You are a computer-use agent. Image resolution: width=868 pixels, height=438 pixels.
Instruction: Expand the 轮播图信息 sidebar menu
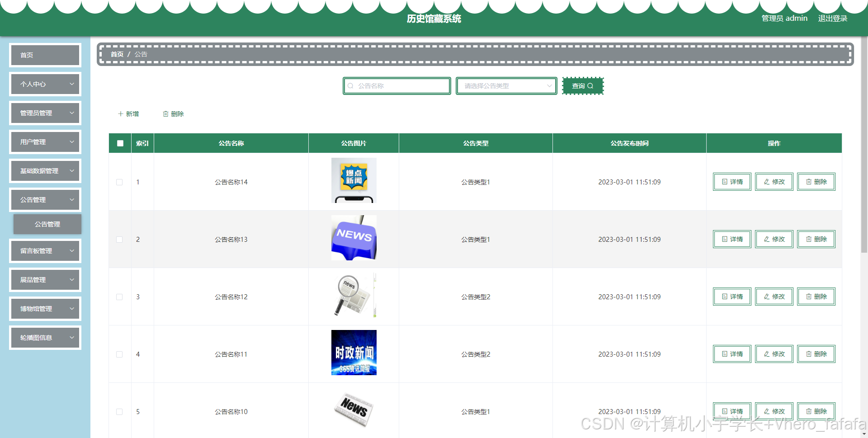click(x=45, y=338)
